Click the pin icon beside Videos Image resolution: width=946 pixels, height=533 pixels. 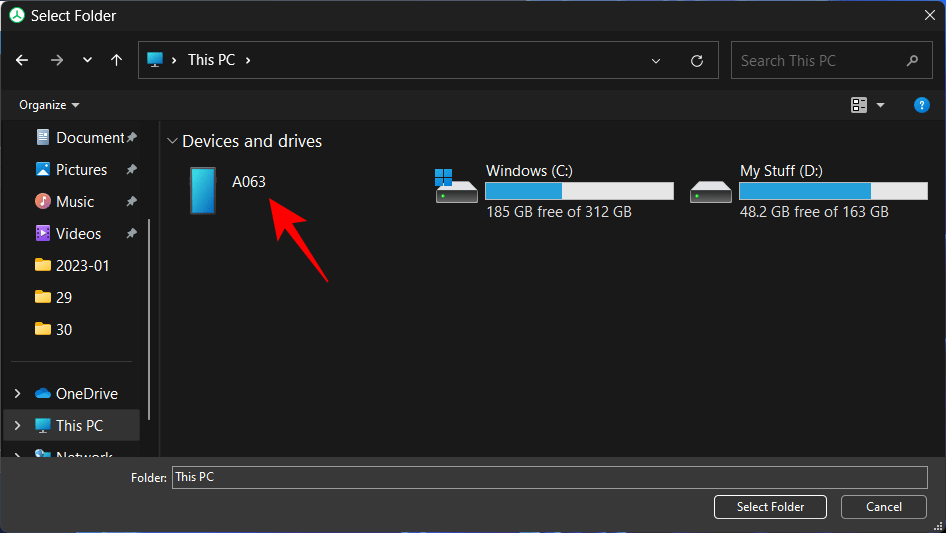click(x=132, y=233)
